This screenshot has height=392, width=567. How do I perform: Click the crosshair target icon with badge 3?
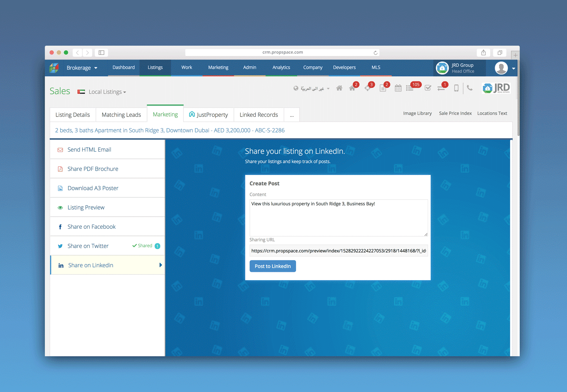point(368,88)
